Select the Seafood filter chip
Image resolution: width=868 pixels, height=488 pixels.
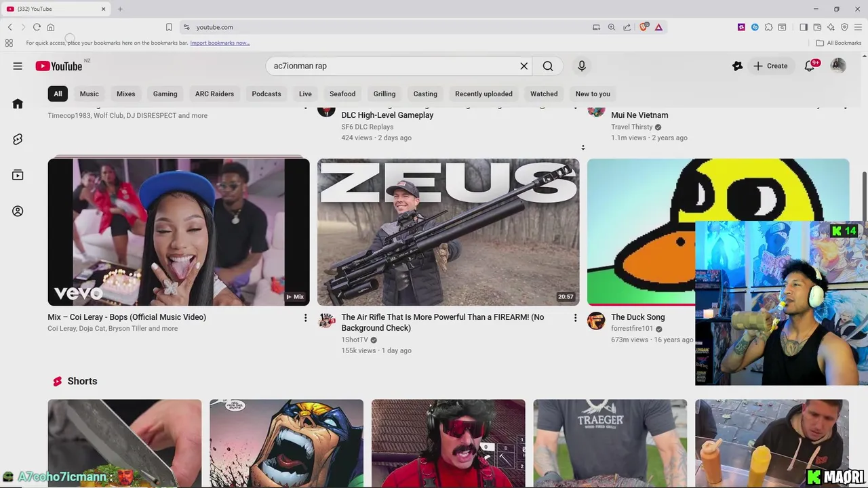pyautogui.click(x=342, y=94)
